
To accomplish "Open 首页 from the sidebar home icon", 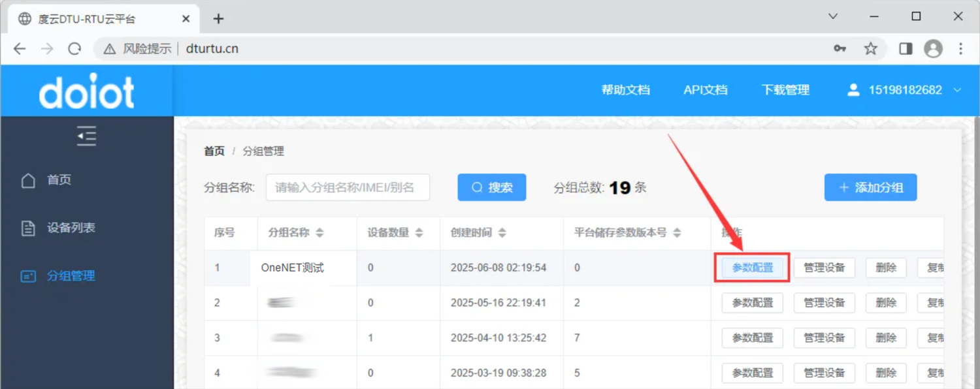I will tap(27, 179).
